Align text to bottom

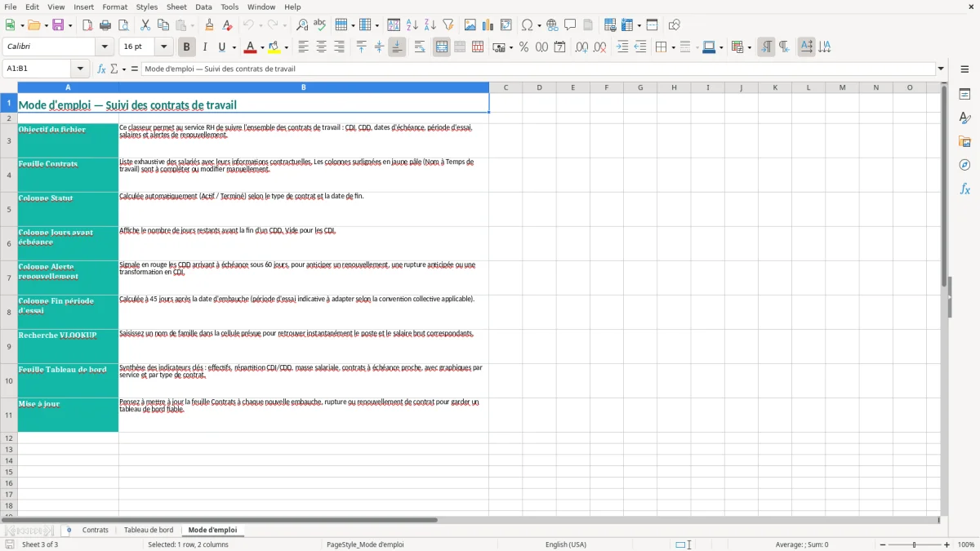click(397, 47)
